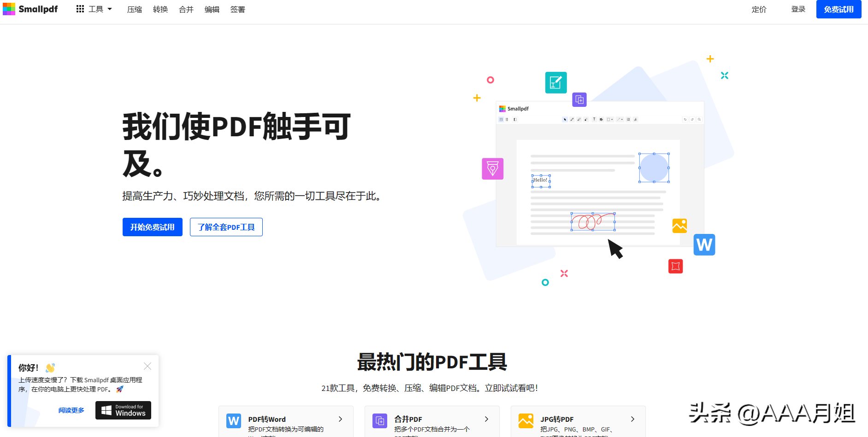Click the merge icon on 合并PDF card
Screen dimensions: 868x437
pyautogui.click(x=380, y=421)
